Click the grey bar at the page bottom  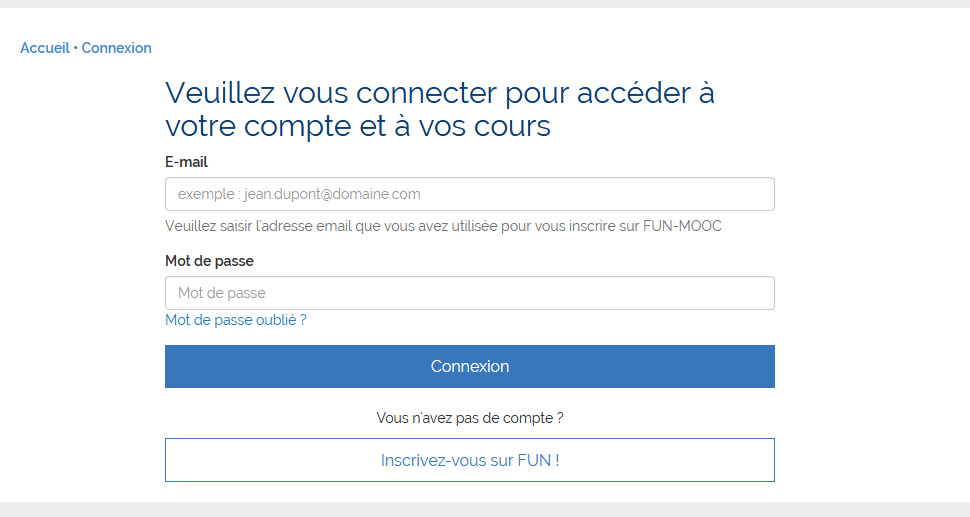point(485,509)
